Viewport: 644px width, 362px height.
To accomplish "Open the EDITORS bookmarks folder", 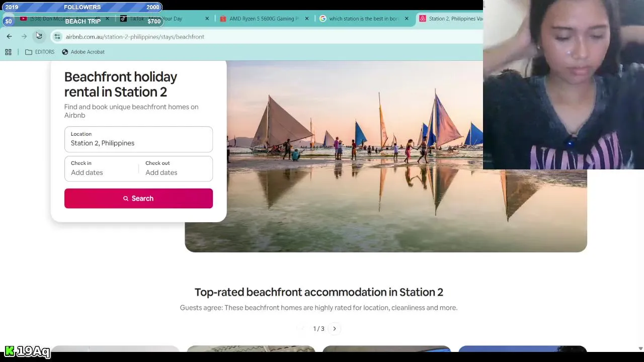I will coord(40,52).
